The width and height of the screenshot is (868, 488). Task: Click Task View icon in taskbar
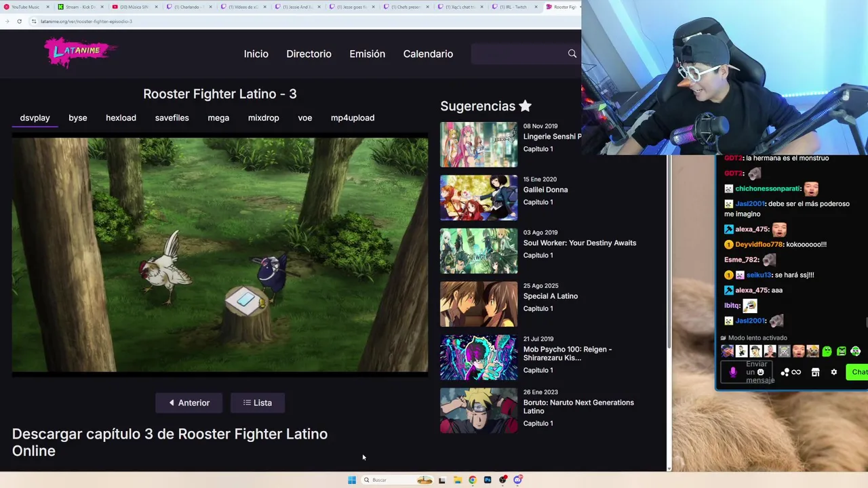(442, 480)
